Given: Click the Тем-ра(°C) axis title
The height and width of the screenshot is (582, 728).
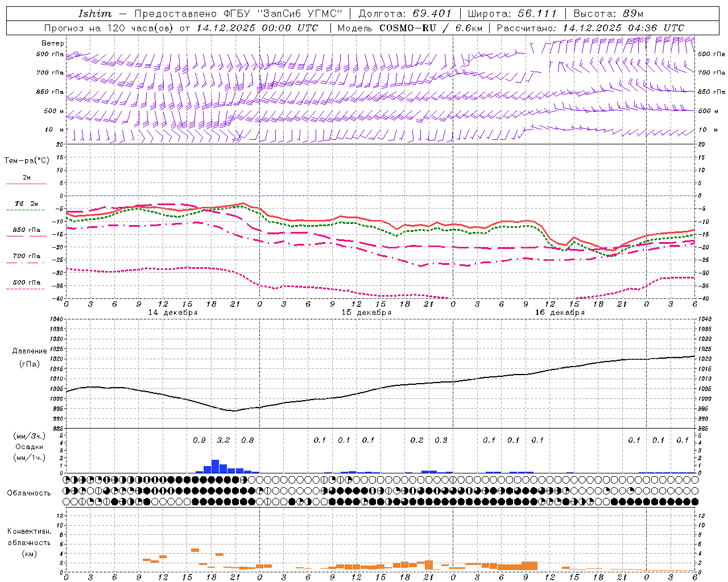Looking at the screenshot, I should tap(27, 161).
